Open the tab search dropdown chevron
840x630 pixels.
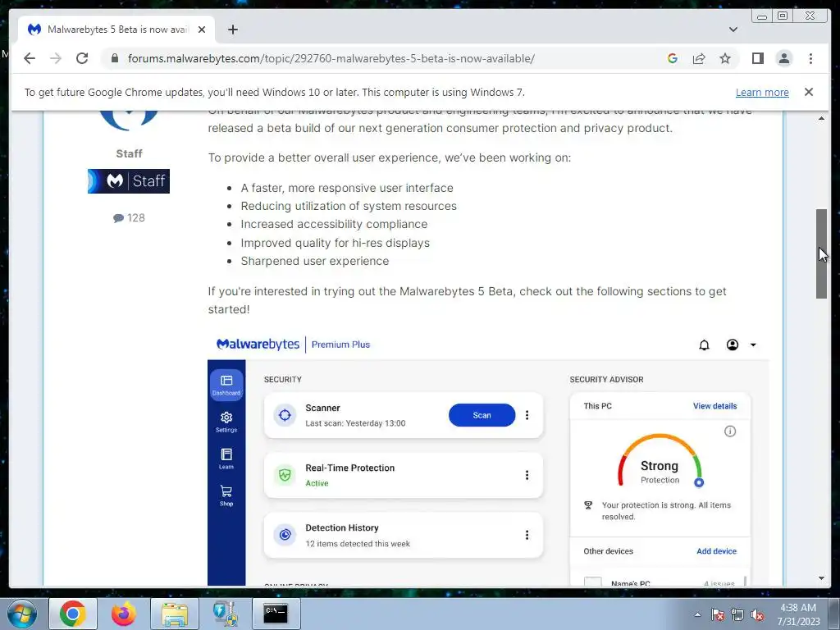coord(733,30)
